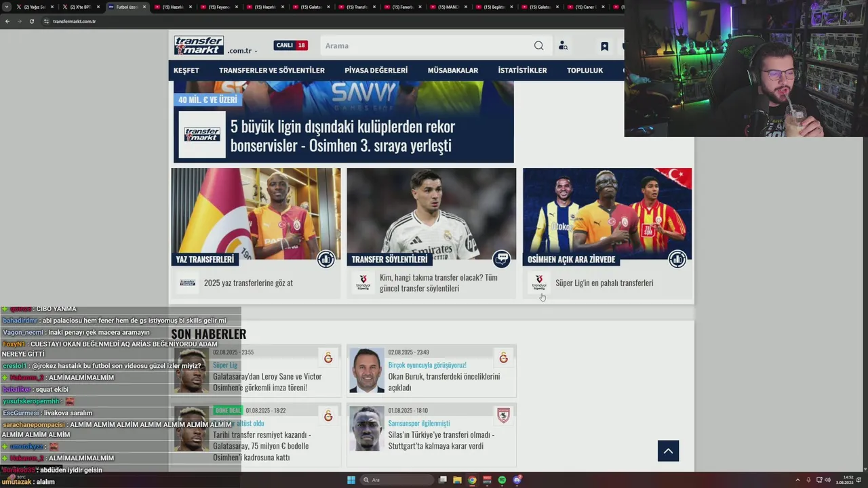This screenshot has width=868, height=488.
Task: Show hidden system tray icons chevron
Action: coord(797,480)
